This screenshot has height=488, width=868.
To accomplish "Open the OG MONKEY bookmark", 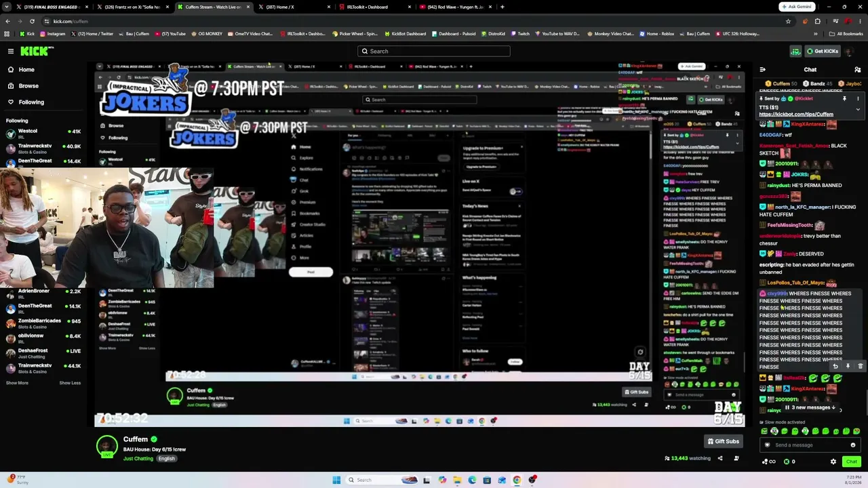I will pyautogui.click(x=207, y=34).
